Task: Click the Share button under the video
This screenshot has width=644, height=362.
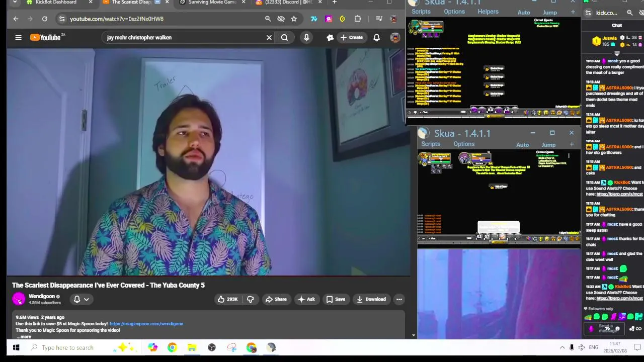Action: [x=276, y=299]
